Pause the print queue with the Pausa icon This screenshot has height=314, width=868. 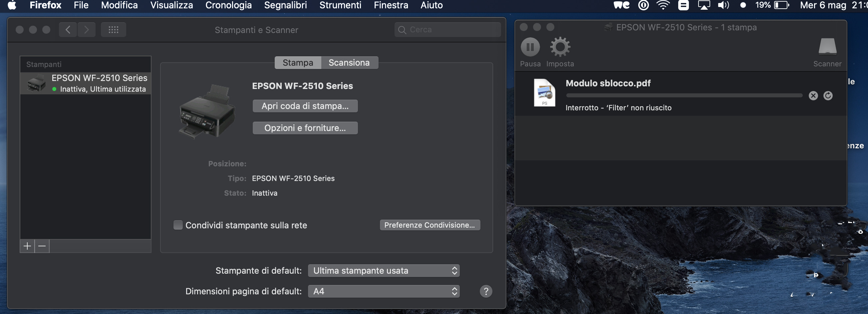pyautogui.click(x=530, y=48)
